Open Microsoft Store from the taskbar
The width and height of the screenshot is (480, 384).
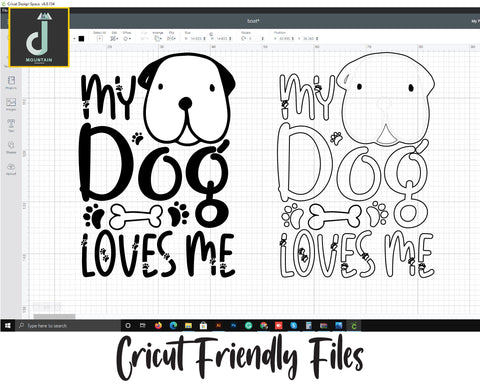[x=203, y=326]
